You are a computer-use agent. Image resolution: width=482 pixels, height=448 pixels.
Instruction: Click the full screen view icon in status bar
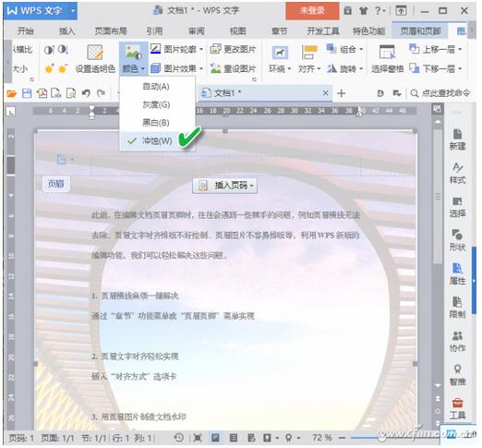pos(198,438)
